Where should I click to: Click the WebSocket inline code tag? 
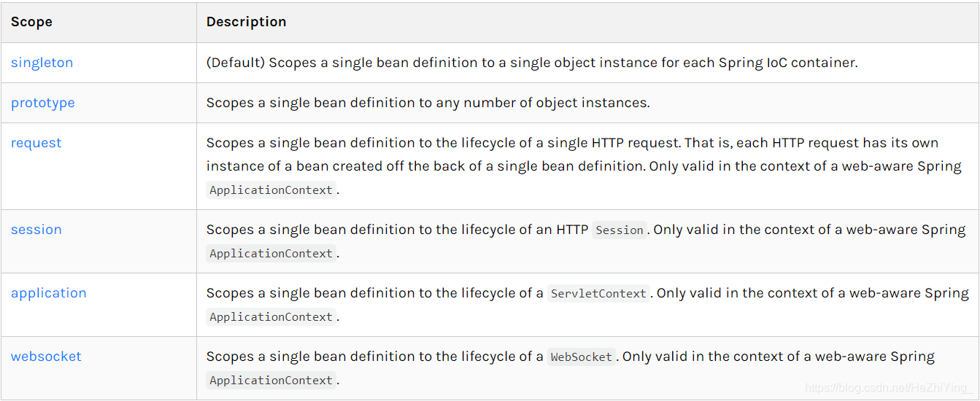[582, 357]
